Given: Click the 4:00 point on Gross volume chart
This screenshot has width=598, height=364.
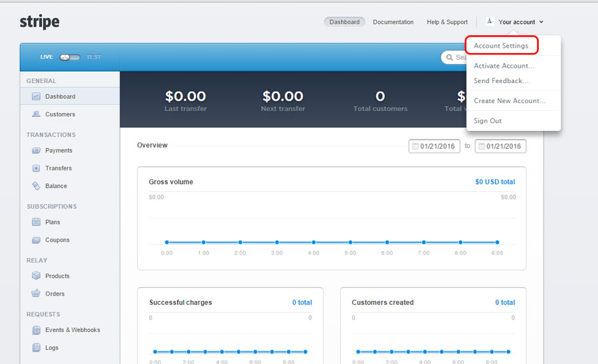Looking at the screenshot, I should click(314, 242).
